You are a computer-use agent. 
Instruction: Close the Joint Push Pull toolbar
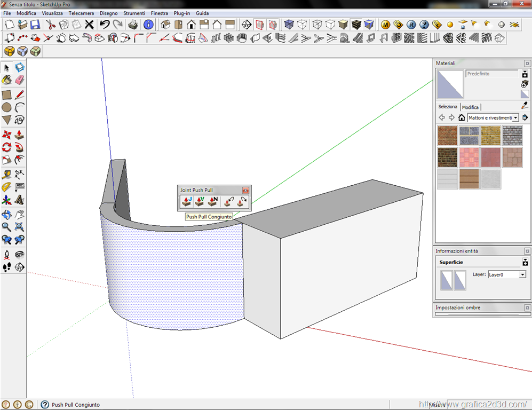pos(245,190)
